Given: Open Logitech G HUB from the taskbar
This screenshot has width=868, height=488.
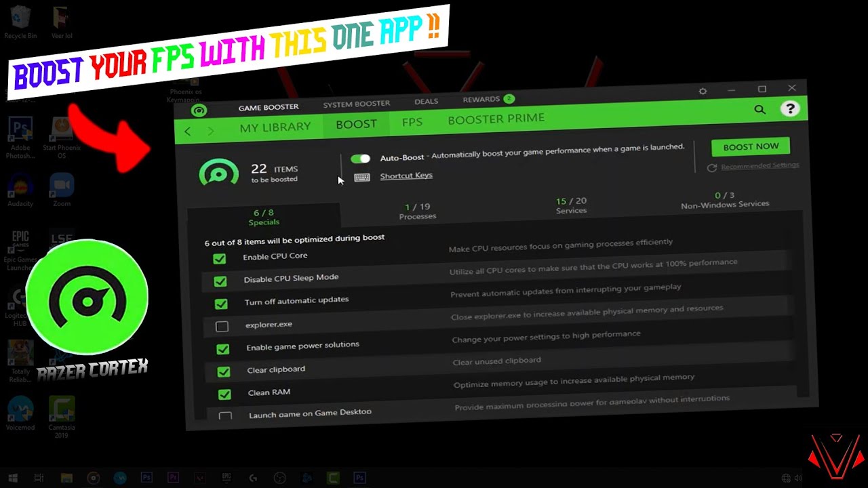Looking at the screenshot, I should (253, 478).
